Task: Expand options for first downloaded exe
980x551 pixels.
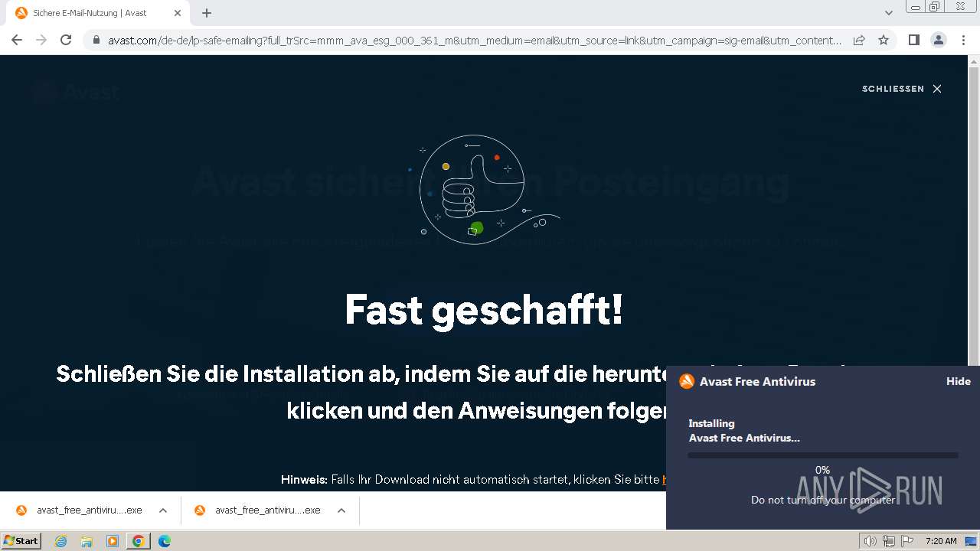Action: tap(163, 510)
